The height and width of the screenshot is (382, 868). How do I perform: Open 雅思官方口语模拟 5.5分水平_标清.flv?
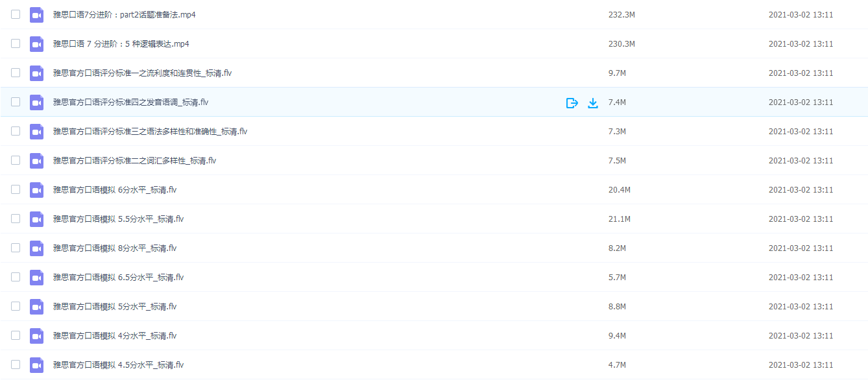click(118, 219)
